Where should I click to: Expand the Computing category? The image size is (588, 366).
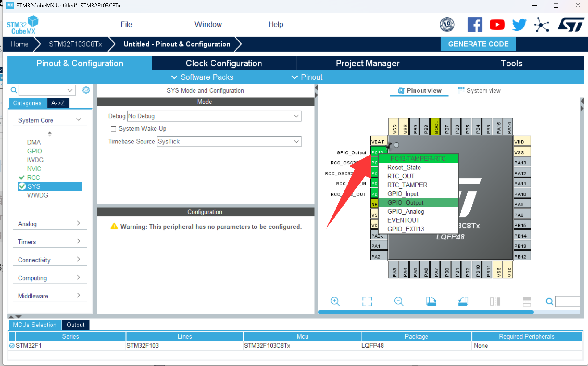click(79, 277)
